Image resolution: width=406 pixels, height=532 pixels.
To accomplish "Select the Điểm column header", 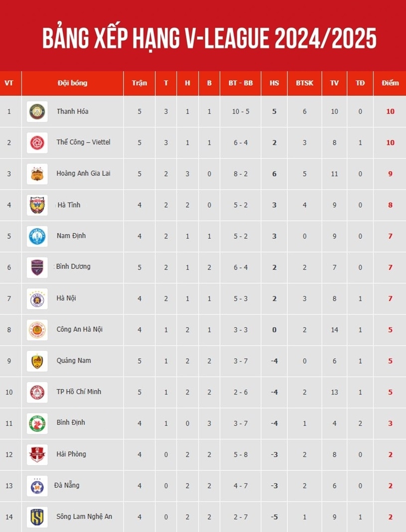I will click(x=390, y=83).
